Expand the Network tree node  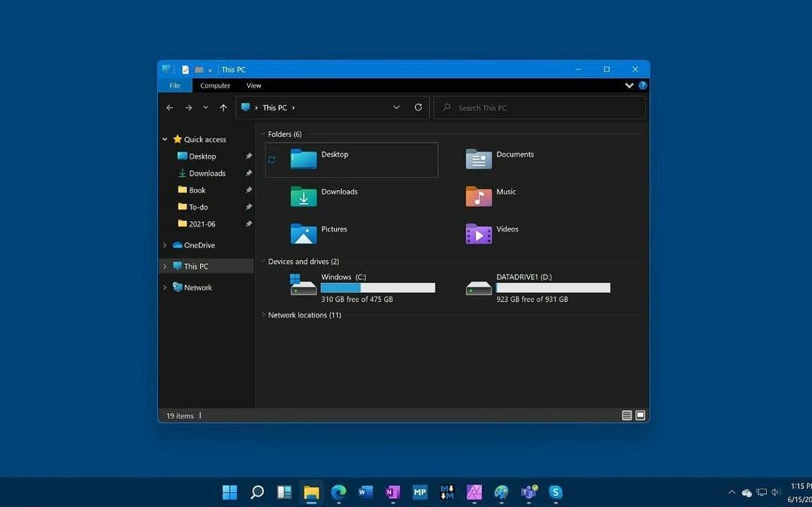coord(165,287)
